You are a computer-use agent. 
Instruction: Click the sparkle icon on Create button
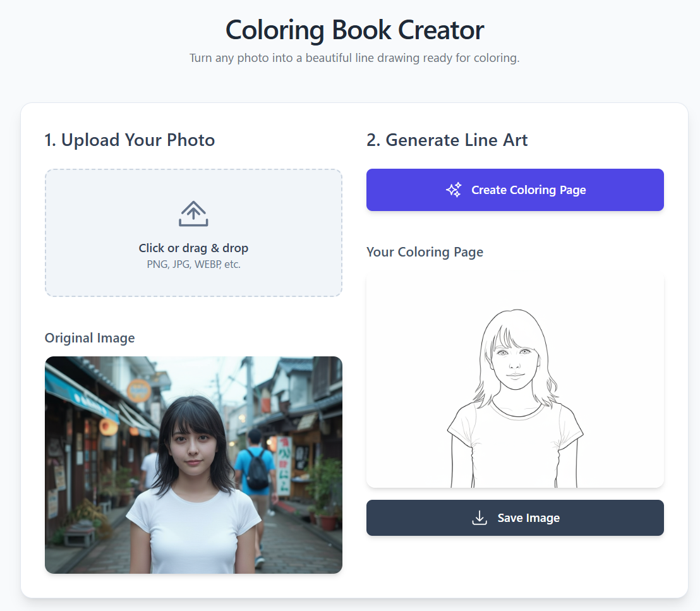coord(454,190)
